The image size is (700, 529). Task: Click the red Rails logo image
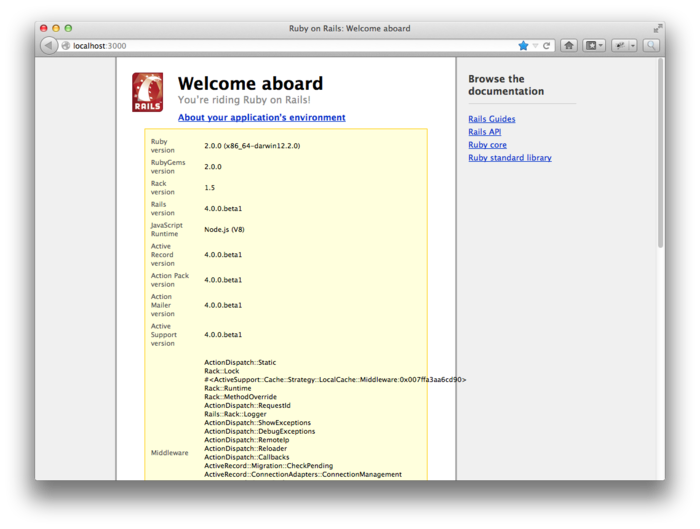[x=148, y=92]
